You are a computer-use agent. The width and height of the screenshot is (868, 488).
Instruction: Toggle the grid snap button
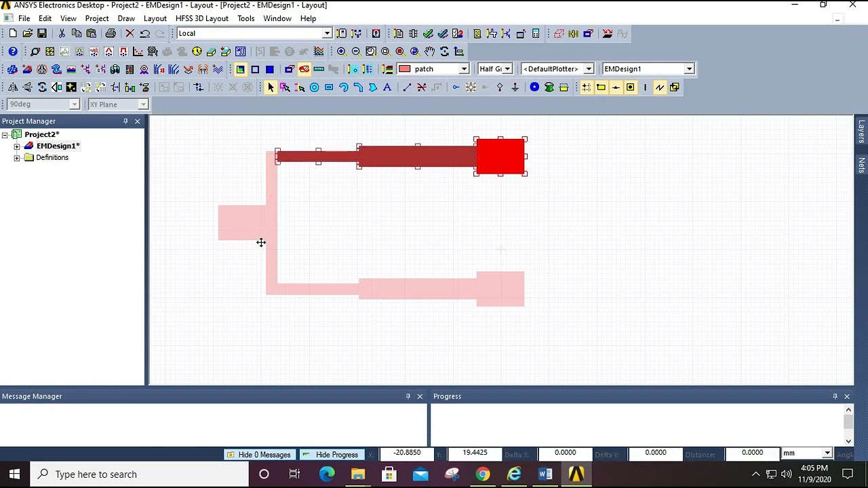pyautogui.click(x=587, y=87)
